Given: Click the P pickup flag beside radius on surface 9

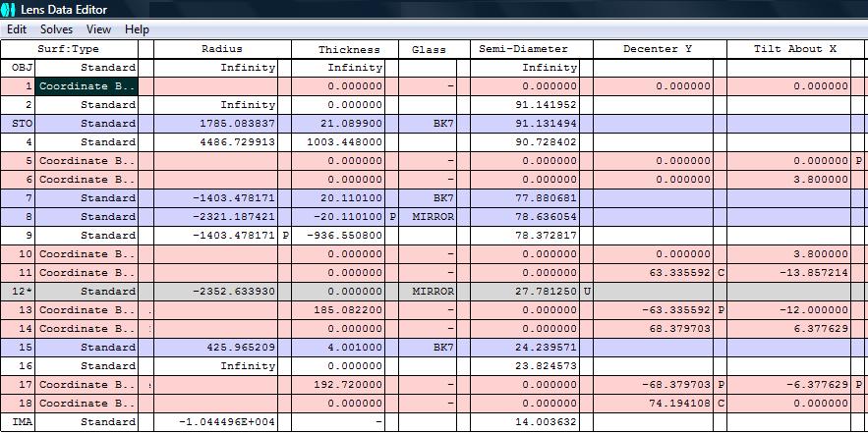Looking at the screenshot, I should (x=285, y=236).
